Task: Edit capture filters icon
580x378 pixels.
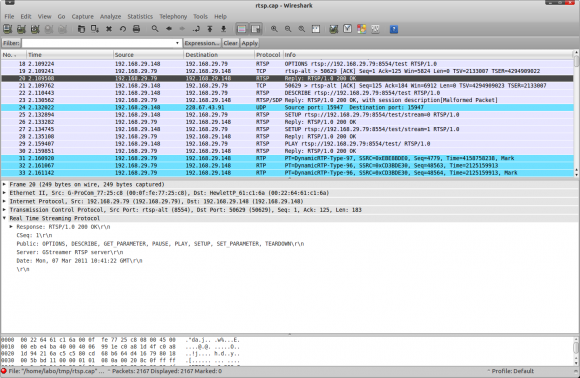Action: pos(334,29)
